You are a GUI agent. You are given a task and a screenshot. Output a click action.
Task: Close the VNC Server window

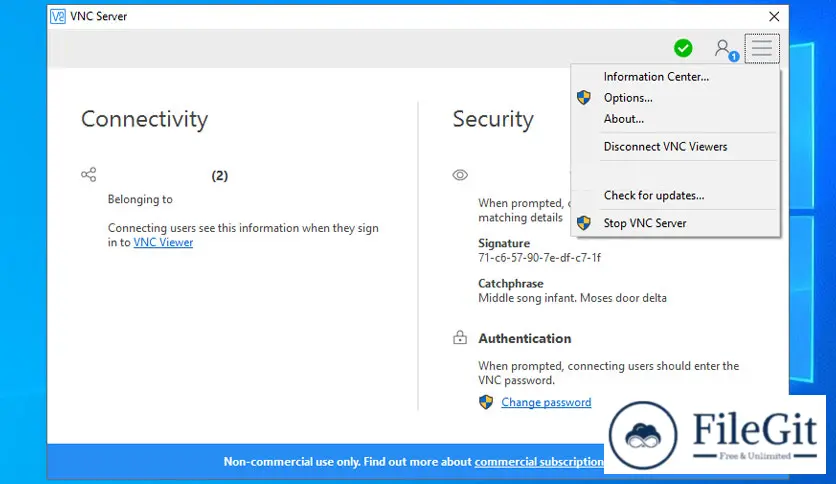(x=774, y=17)
